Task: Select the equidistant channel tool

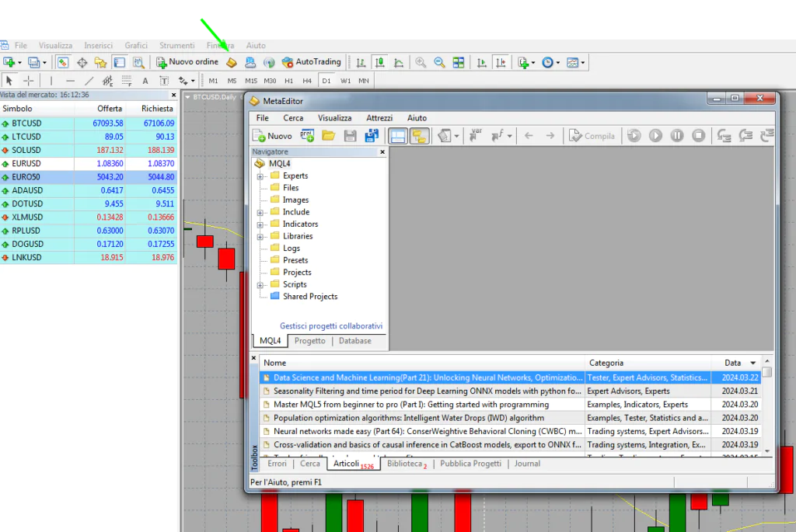Action: [x=107, y=81]
